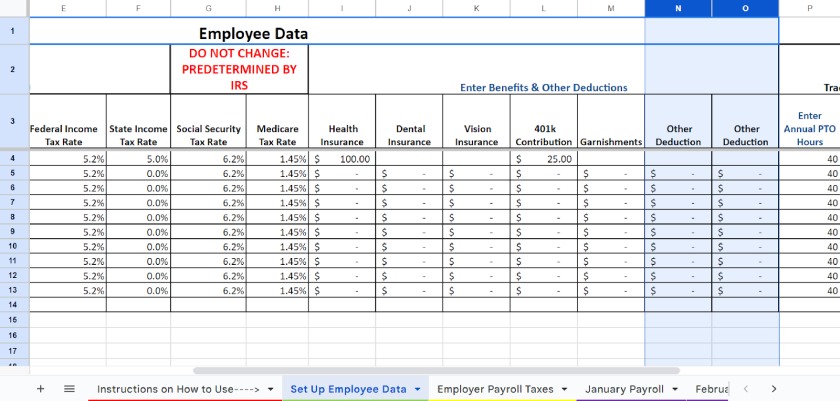Open Set Up Employee Data tab dropdown arrow

417,389
